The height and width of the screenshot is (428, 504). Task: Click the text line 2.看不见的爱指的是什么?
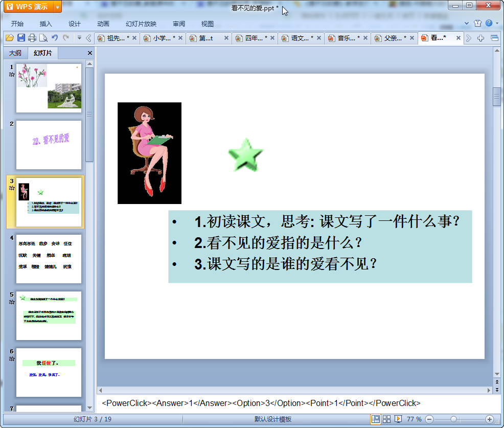point(278,243)
